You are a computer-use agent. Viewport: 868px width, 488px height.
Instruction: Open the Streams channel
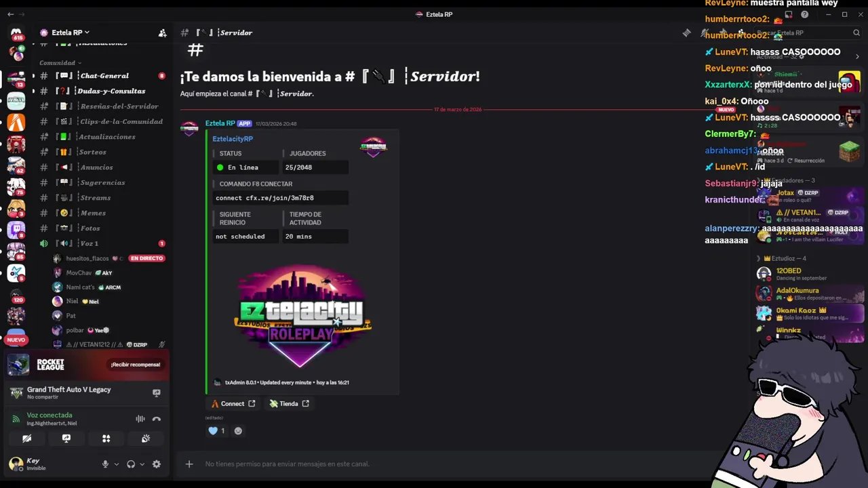click(102, 198)
